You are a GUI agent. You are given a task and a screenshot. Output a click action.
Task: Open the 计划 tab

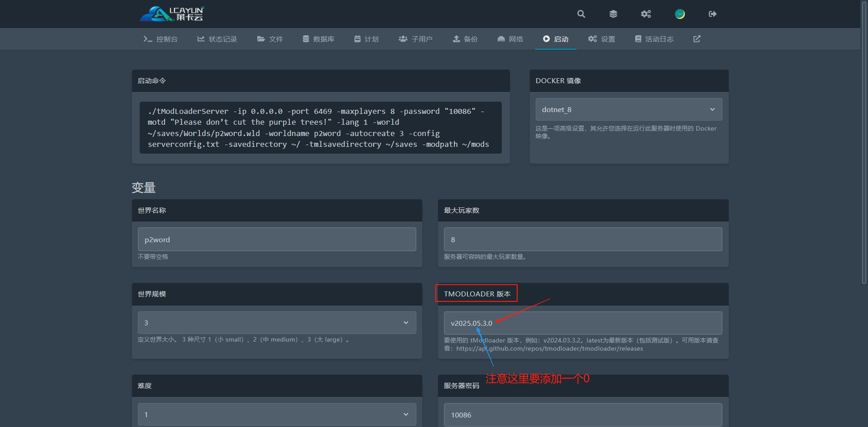pos(366,39)
